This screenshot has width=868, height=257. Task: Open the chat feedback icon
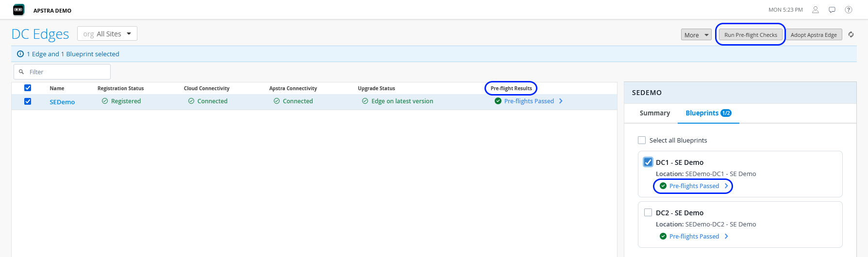pos(832,10)
